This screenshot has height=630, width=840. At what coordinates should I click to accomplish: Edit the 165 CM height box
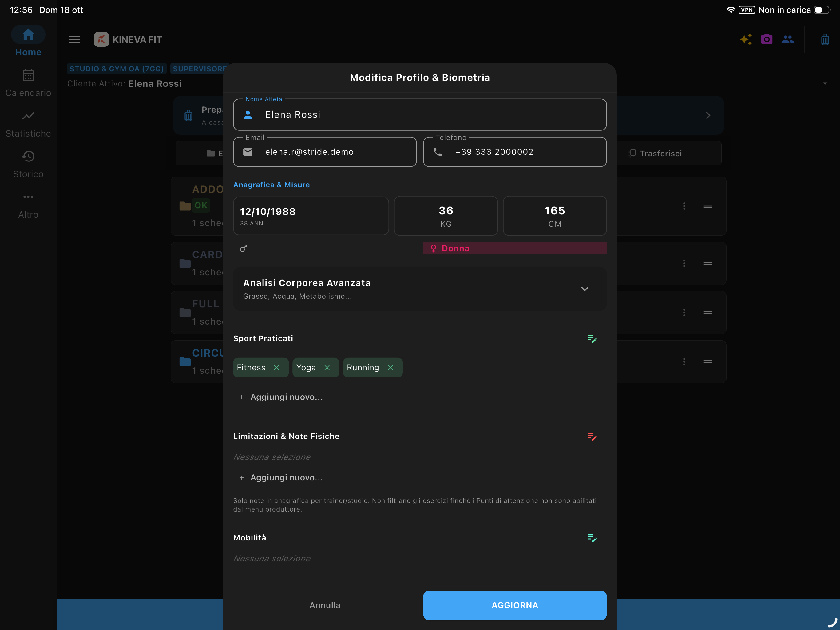point(554,216)
